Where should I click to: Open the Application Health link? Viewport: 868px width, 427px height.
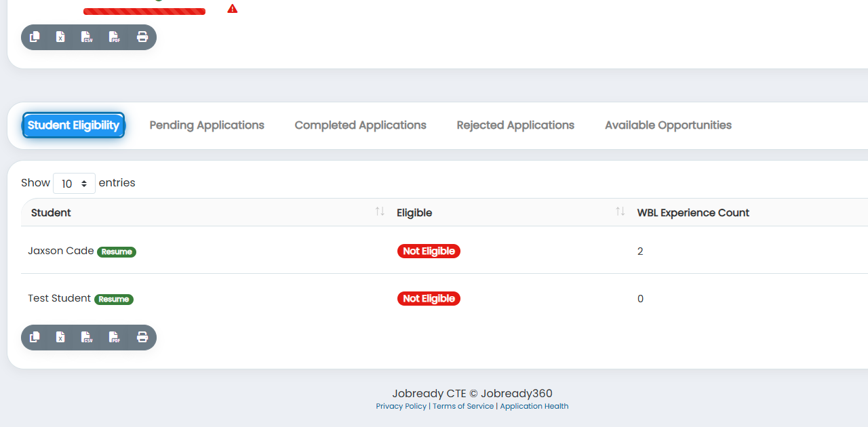[x=534, y=406]
